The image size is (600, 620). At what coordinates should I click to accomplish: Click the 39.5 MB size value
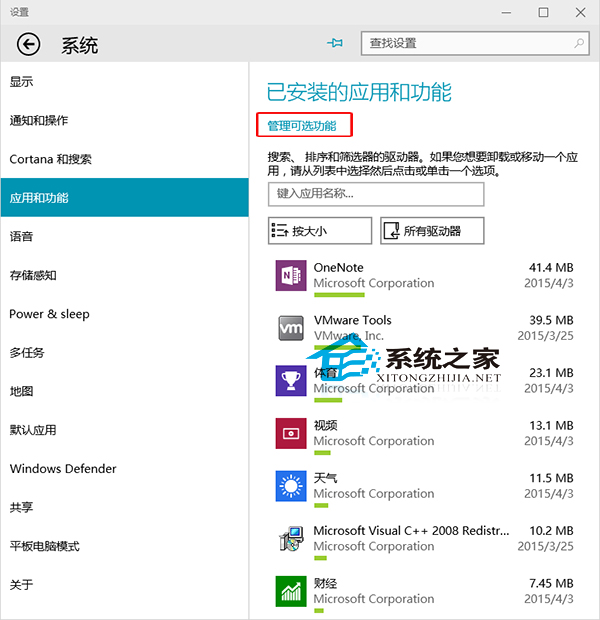[x=551, y=320]
